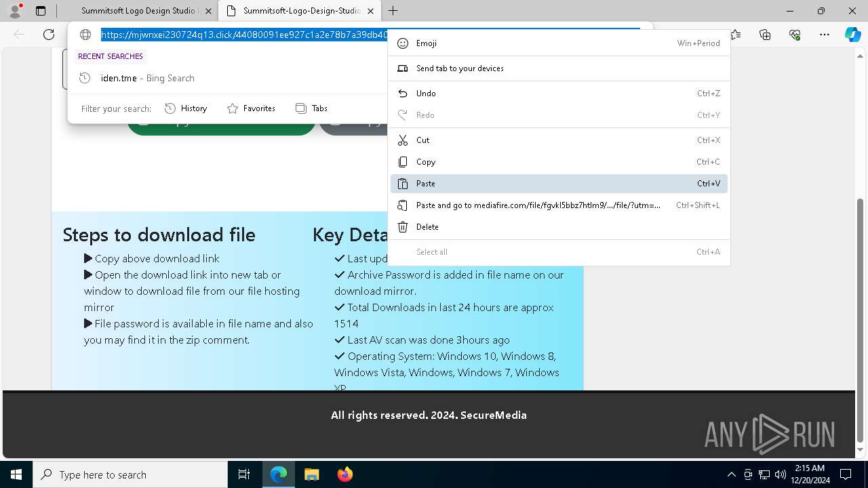Select the iden.tme Bing Search suggestion

227,78
